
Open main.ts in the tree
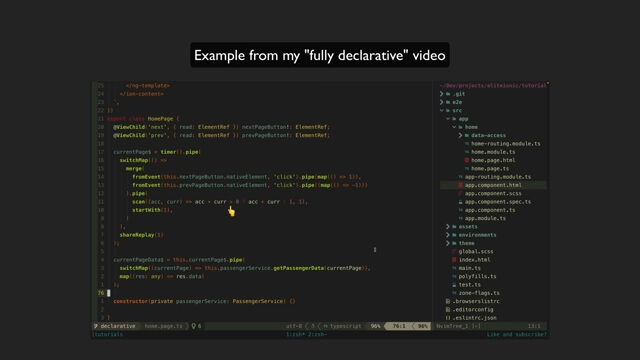[x=469, y=268]
